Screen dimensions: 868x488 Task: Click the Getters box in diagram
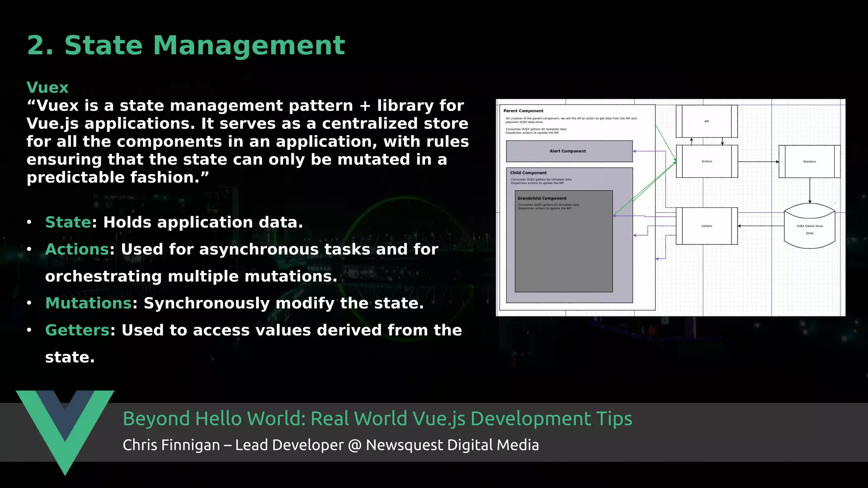[x=707, y=226]
